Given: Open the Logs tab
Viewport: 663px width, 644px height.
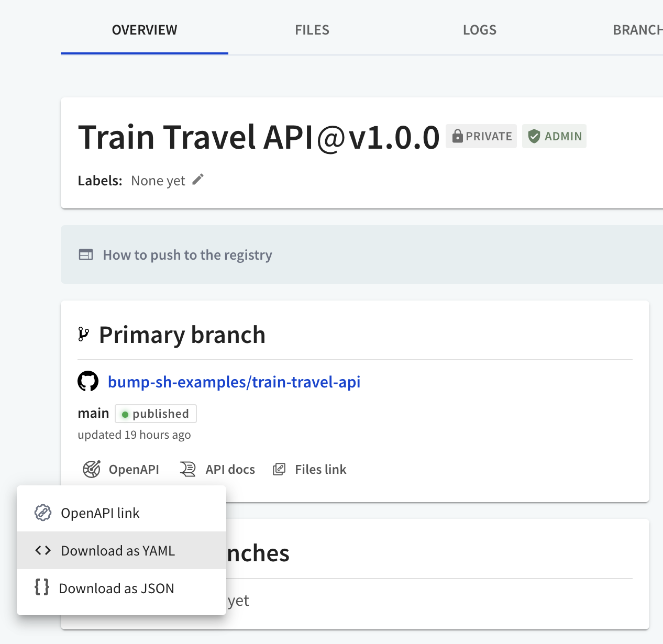Looking at the screenshot, I should pos(479,30).
